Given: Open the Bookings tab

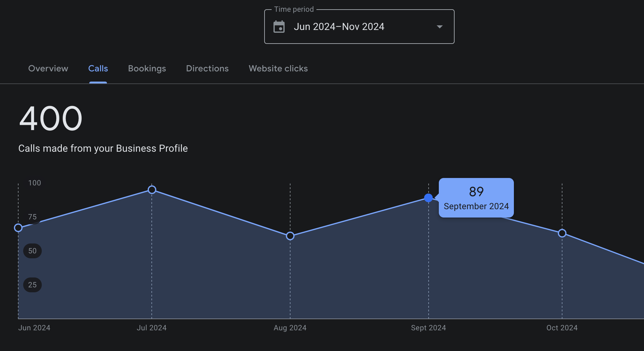Looking at the screenshot, I should (x=147, y=69).
